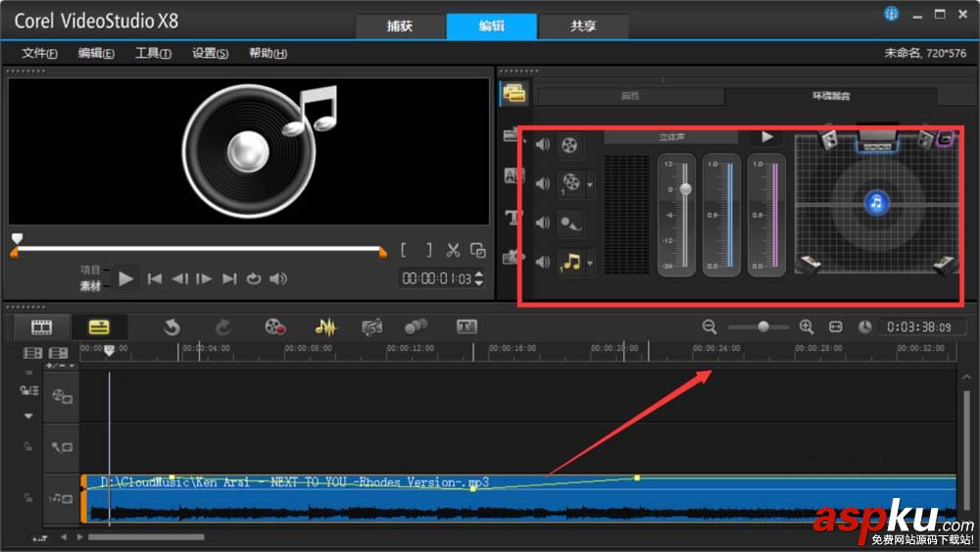The width and height of the screenshot is (980, 552).
Task: Open the title library T icon
Action: (514, 217)
